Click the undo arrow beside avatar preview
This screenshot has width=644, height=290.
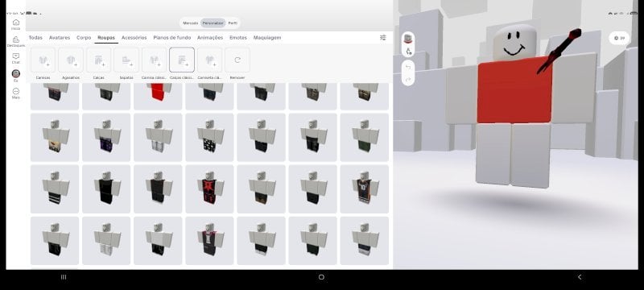408,67
